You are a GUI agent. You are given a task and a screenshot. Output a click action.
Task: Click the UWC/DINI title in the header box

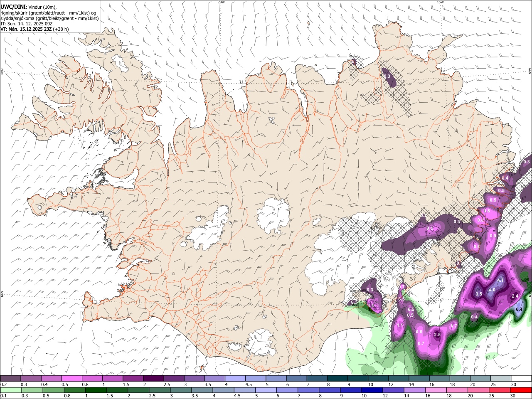(12, 7)
